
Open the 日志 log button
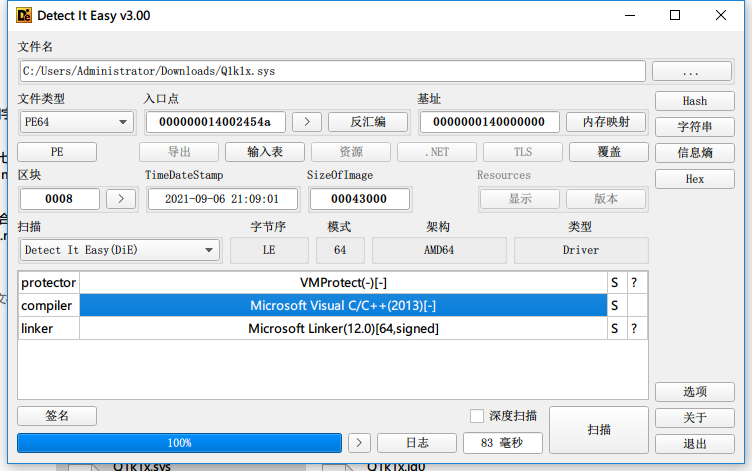tap(417, 443)
